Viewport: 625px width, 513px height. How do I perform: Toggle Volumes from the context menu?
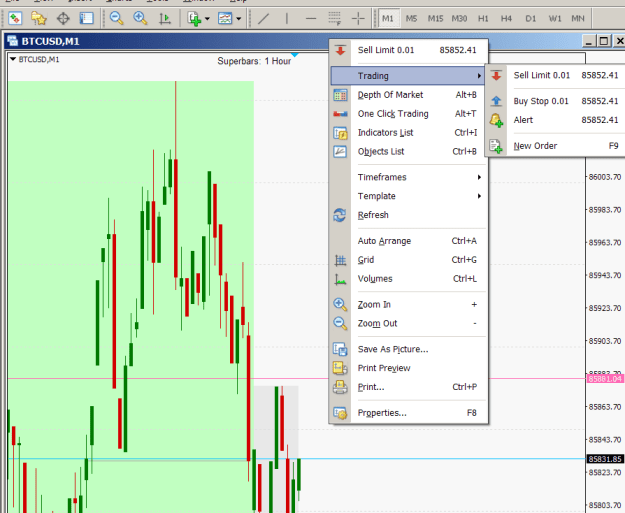(x=408, y=279)
